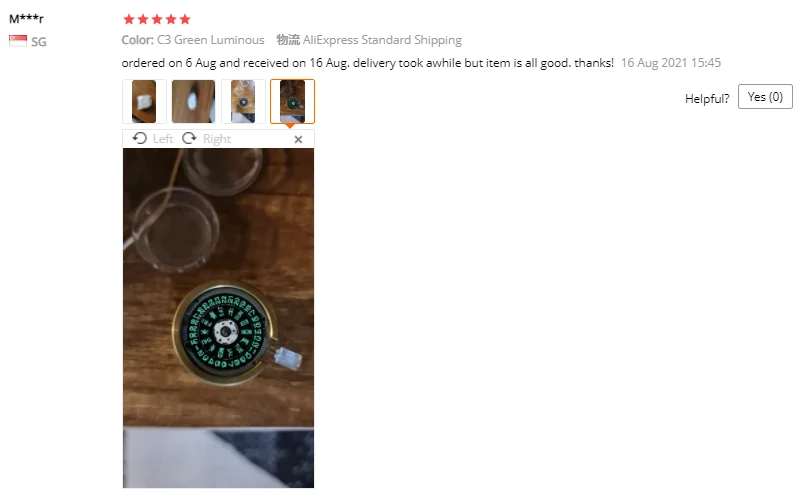Viewport: 801px width, 500px height.
Task: Click the "Right" rotate label
Action: coord(217,139)
